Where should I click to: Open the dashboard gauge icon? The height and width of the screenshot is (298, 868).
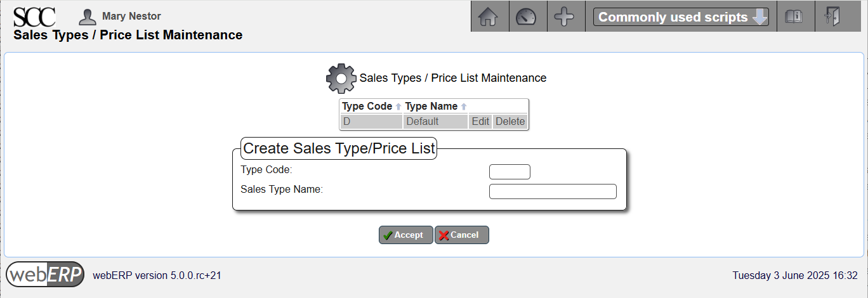pyautogui.click(x=526, y=17)
